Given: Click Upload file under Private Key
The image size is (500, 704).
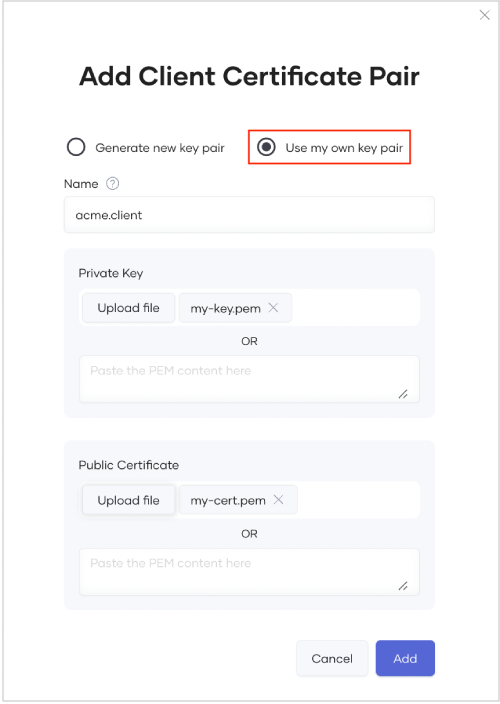Looking at the screenshot, I should [128, 308].
